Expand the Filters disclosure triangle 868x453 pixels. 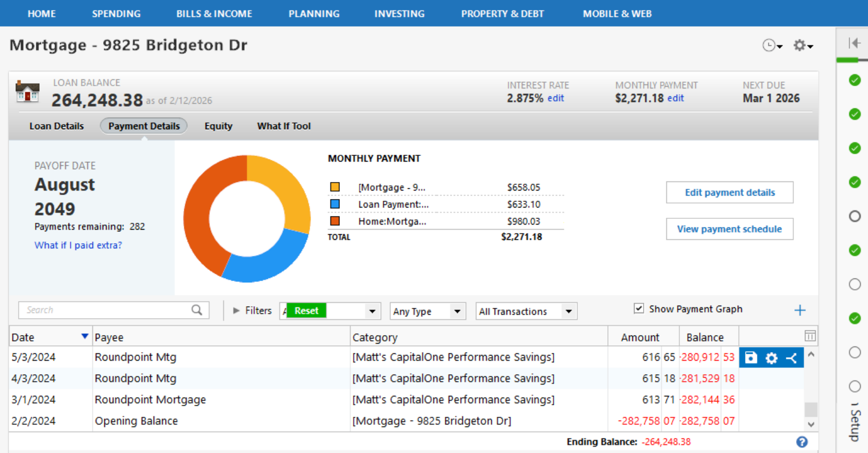tap(236, 311)
